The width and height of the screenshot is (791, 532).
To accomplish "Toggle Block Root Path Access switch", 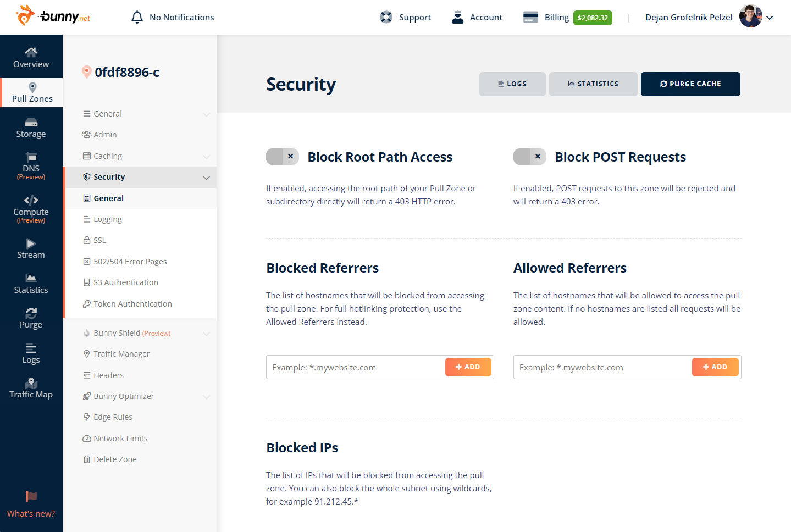I will [x=283, y=157].
